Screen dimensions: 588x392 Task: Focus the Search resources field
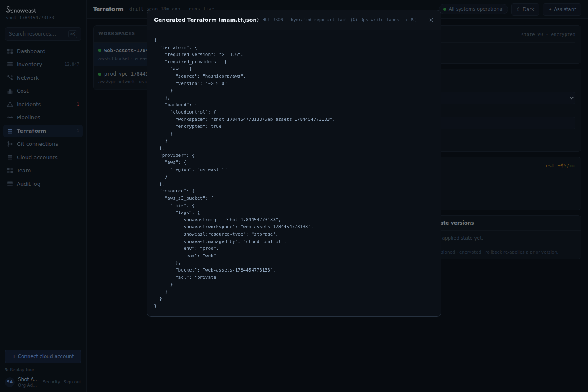(x=43, y=34)
